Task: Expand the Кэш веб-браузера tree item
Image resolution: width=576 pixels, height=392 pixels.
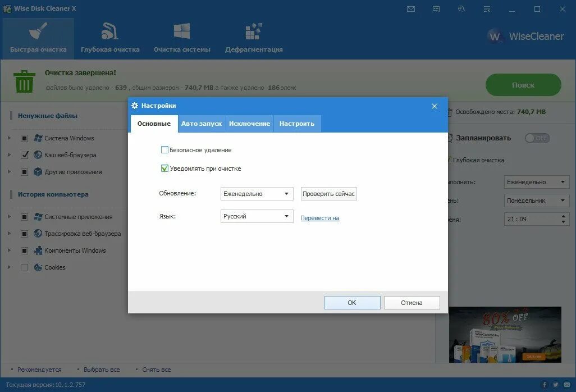Action: pyautogui.click(x=9, y=155)
